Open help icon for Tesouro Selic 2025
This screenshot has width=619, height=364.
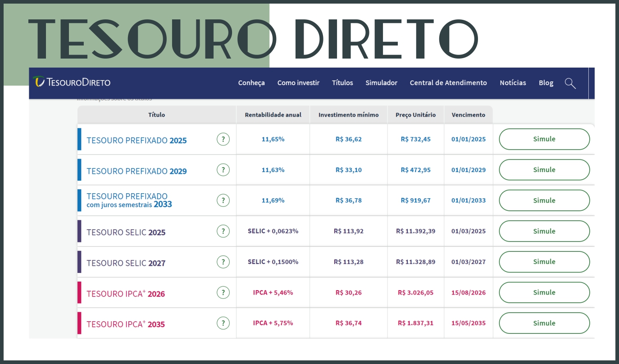(x=223, y=231)
